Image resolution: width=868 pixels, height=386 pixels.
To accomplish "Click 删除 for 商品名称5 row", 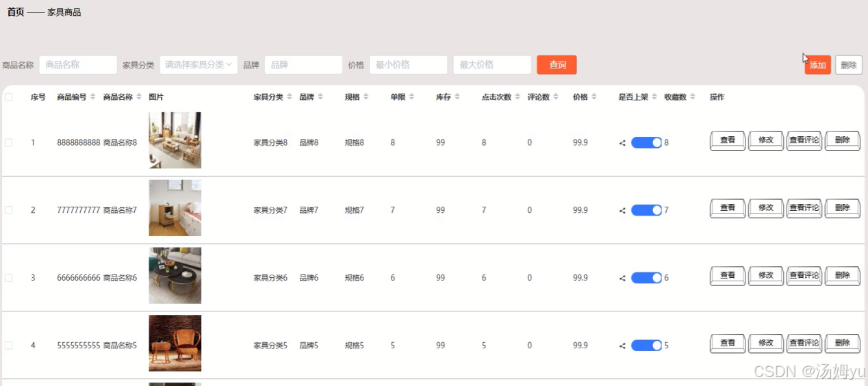I will click(x=843, y=344).
